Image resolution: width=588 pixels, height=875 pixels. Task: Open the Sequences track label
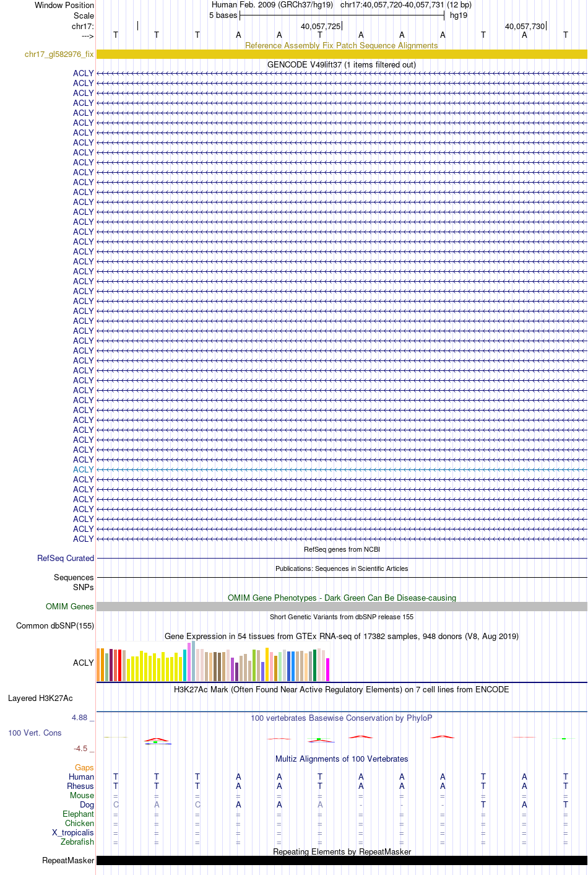[74, 577]
